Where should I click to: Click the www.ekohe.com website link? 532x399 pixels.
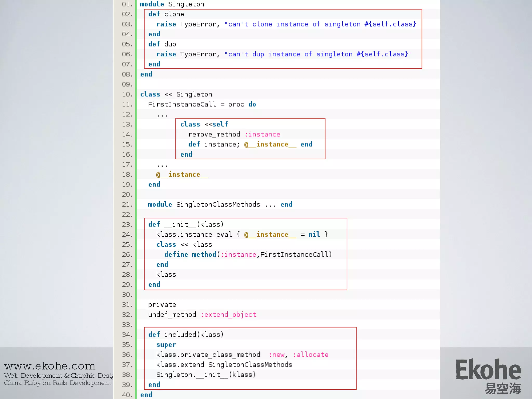[x=50, y=366]
